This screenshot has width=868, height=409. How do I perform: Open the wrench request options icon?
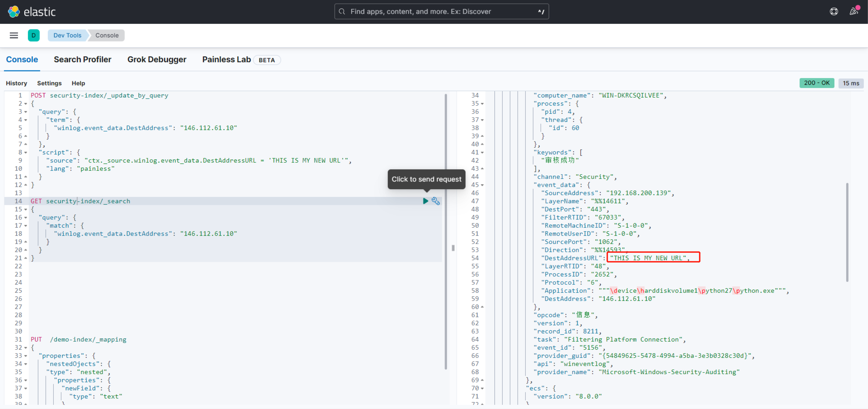(x=436, y=201)
